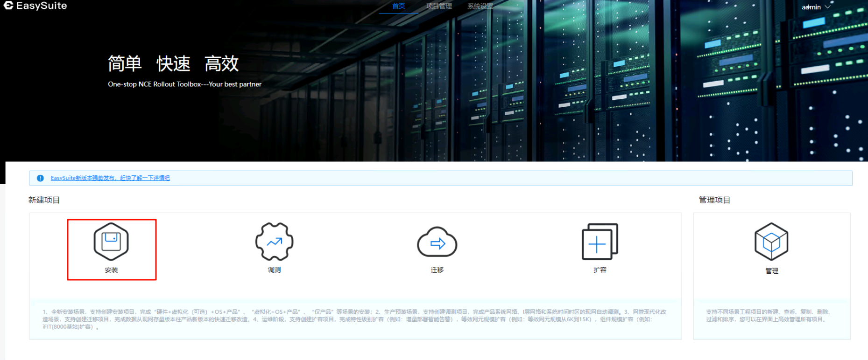Viewport: 868px width, 360px height.
Task: Click the 管理项目 section heading
Action: (x=714, y=200)
